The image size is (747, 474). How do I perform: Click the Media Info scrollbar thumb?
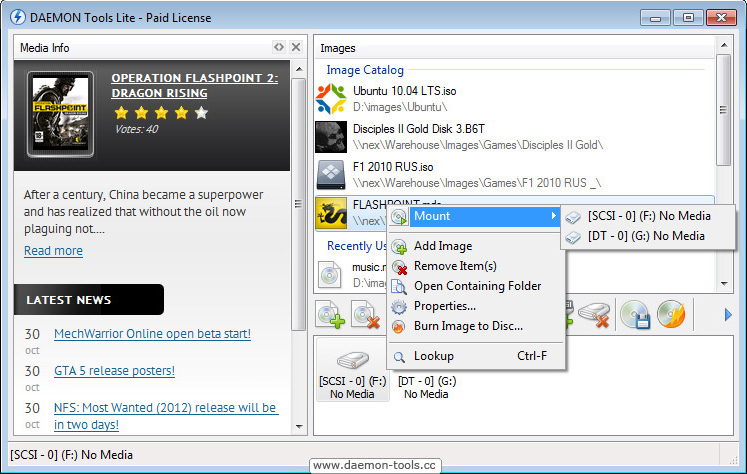click(299, 204)
